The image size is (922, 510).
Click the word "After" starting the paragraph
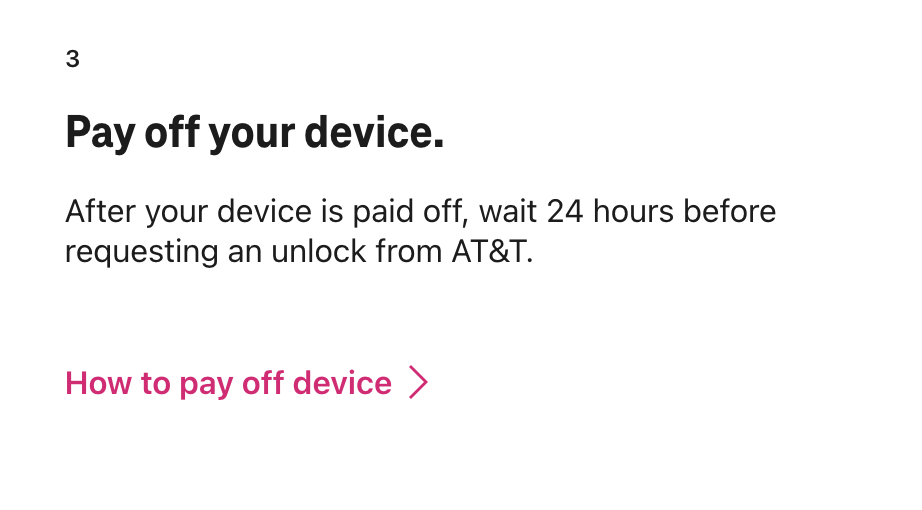pos(100,212)
